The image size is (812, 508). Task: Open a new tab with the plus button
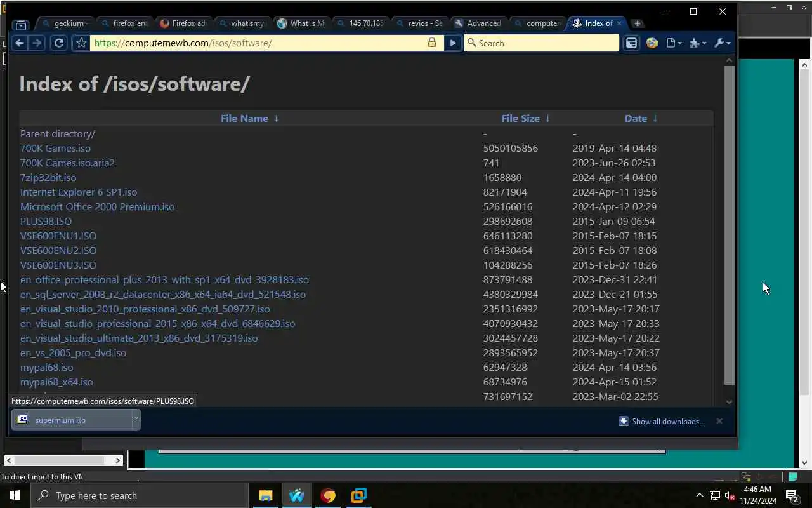point(638,23)
